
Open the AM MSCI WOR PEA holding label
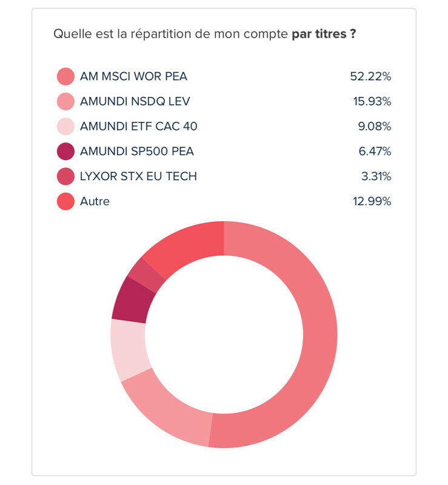[x=133, y=76]
